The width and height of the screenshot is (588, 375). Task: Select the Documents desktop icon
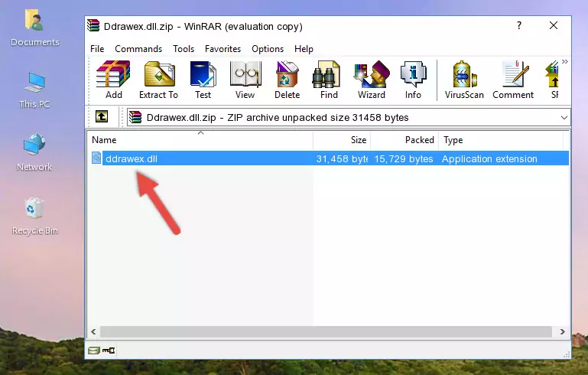pyautogui.click(x=35, y=28)
